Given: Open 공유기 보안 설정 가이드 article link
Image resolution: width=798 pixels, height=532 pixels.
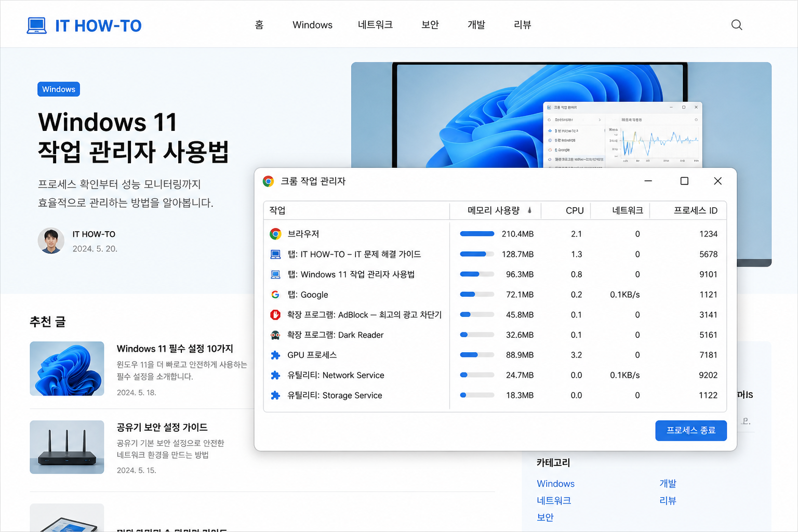Looking at the screenshot, I should (162, 427).
